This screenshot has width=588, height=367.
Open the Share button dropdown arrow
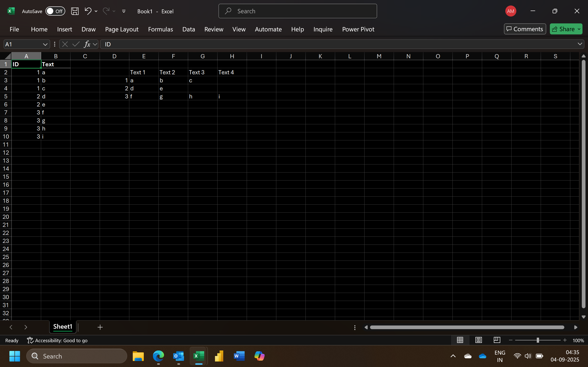point(579,29)
